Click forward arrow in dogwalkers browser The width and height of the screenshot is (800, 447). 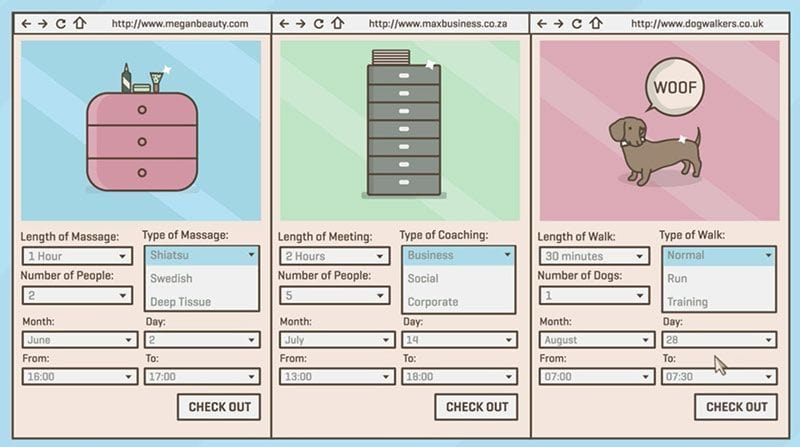(x=558, y=23)
